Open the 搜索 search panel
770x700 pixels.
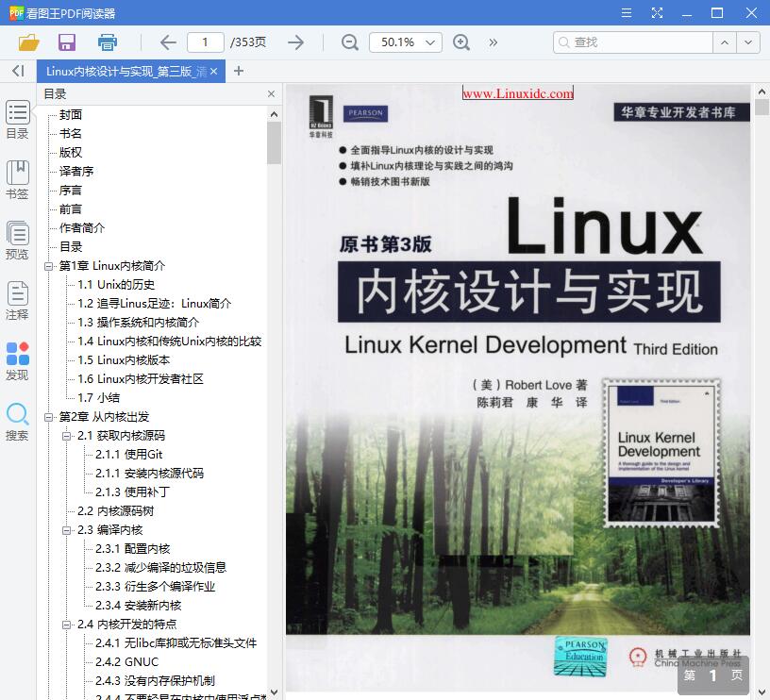[17, 422]
